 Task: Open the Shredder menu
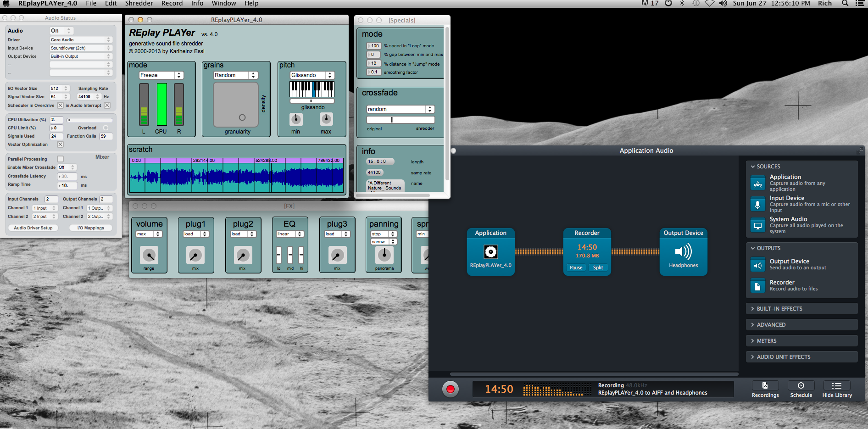(x=139, y=4)
